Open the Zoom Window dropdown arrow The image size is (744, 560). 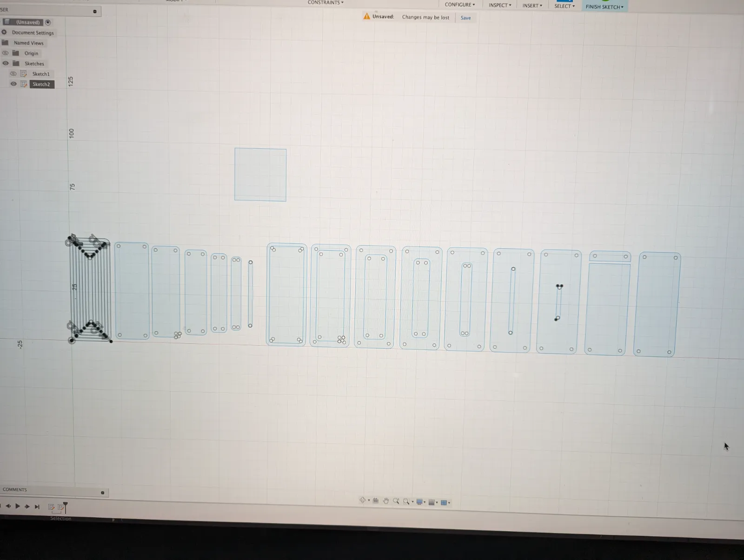tap(412, 502)
